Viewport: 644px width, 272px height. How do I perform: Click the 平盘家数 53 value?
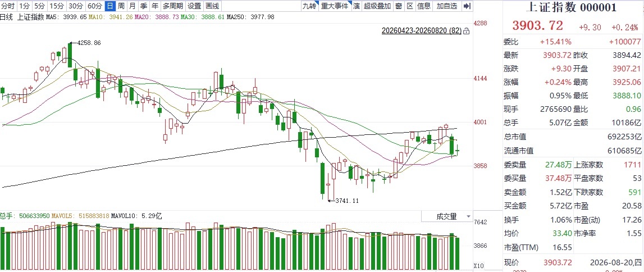tap(637, 178)
